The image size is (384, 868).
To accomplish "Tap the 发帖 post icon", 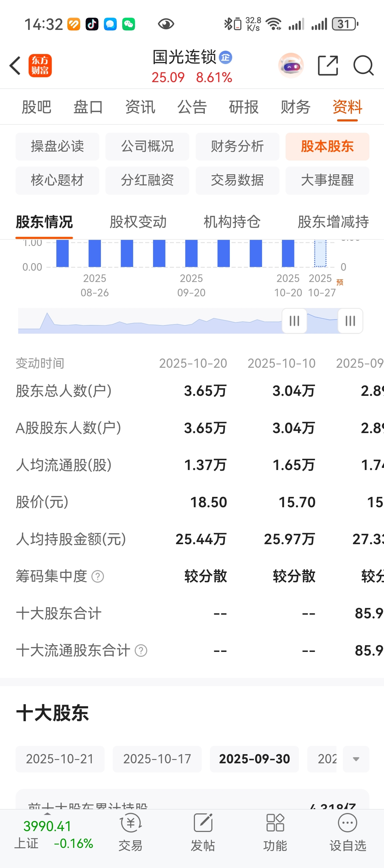I will pyautogui.click(x=203, y=832).
